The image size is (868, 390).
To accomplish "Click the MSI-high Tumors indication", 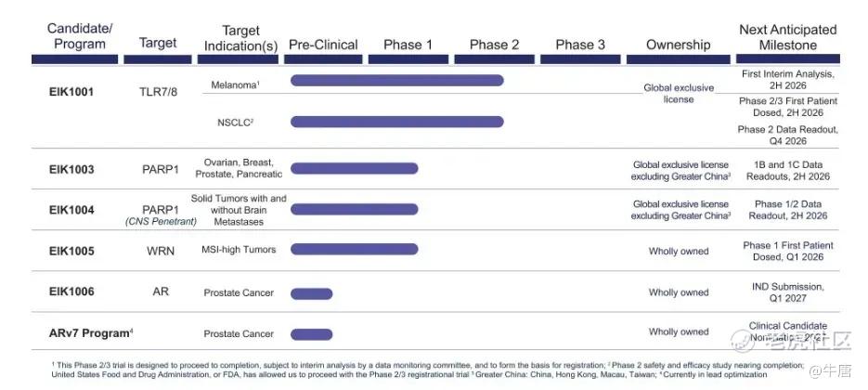I will (239, 250).
